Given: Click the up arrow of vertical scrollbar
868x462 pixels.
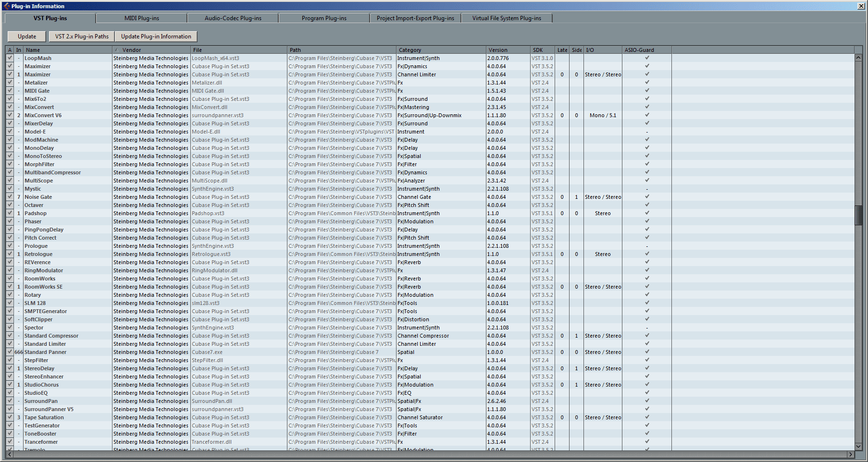Looking at the screenshot, I should tap(858, 58).
